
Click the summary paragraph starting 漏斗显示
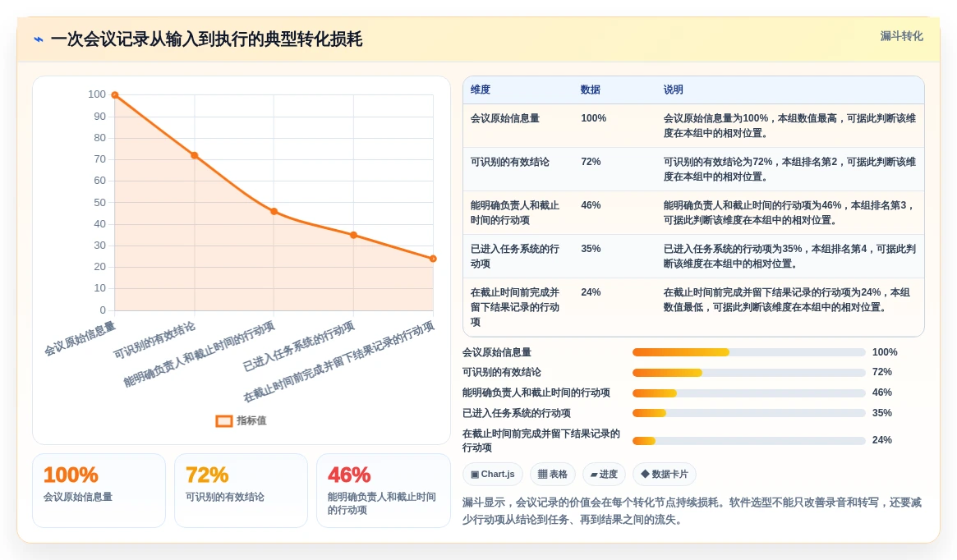(692, 512)
